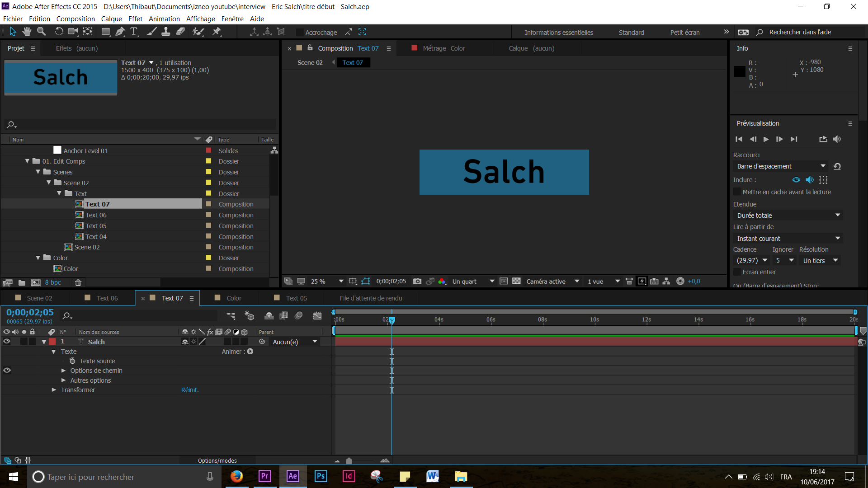Expand Autres options property group
868x488 pixels.
pos(64,380)
